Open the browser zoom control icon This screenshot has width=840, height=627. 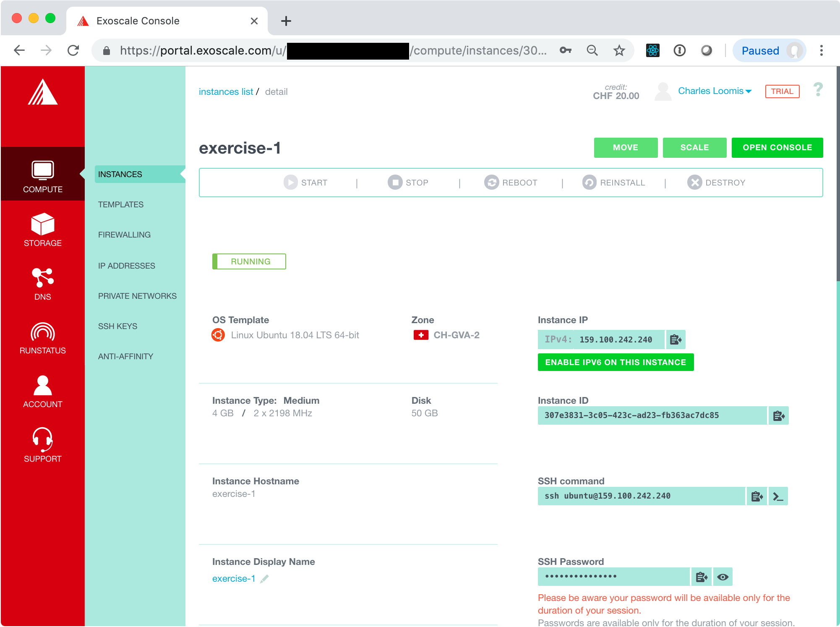(592, 50)
